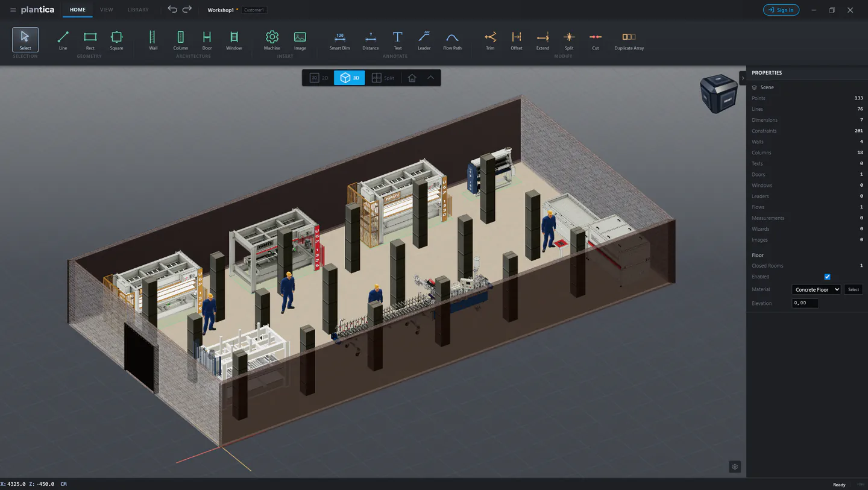Activate the Square geometry tool
Image resolution: width=868 pixels, height=490 pixels.
point(116,40)
